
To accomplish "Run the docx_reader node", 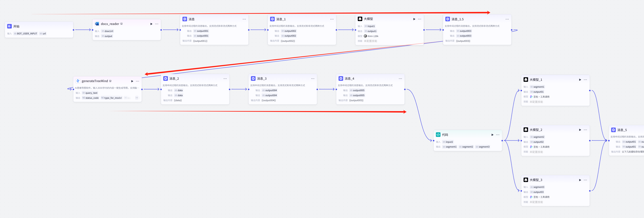I will [x=151, y=24].
